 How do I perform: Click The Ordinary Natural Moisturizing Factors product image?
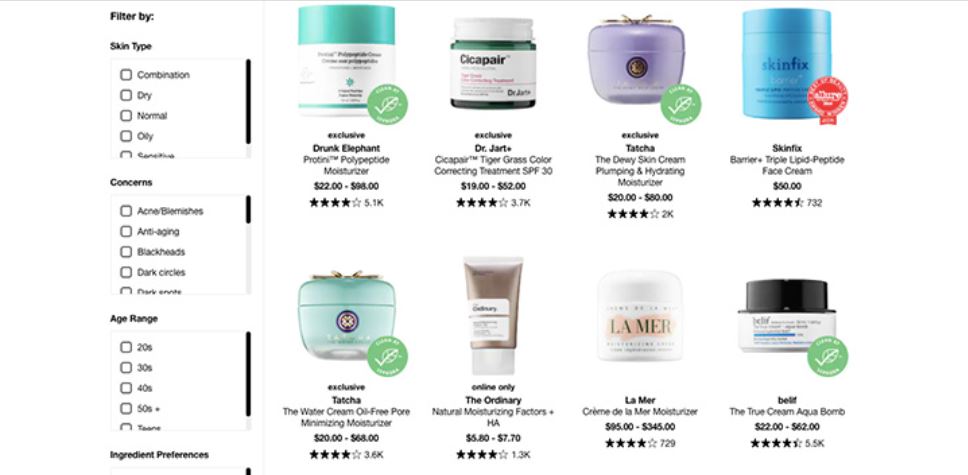[x=493, y=315]
